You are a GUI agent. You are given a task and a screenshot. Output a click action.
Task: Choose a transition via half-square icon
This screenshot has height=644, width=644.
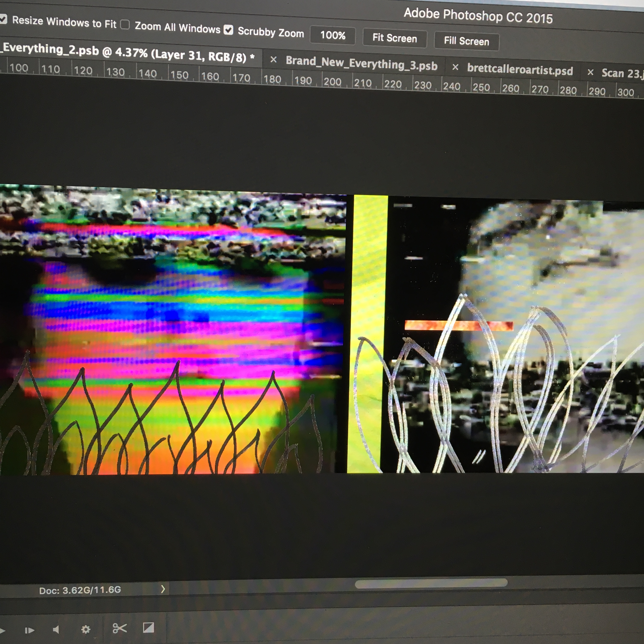coord(148,628)
